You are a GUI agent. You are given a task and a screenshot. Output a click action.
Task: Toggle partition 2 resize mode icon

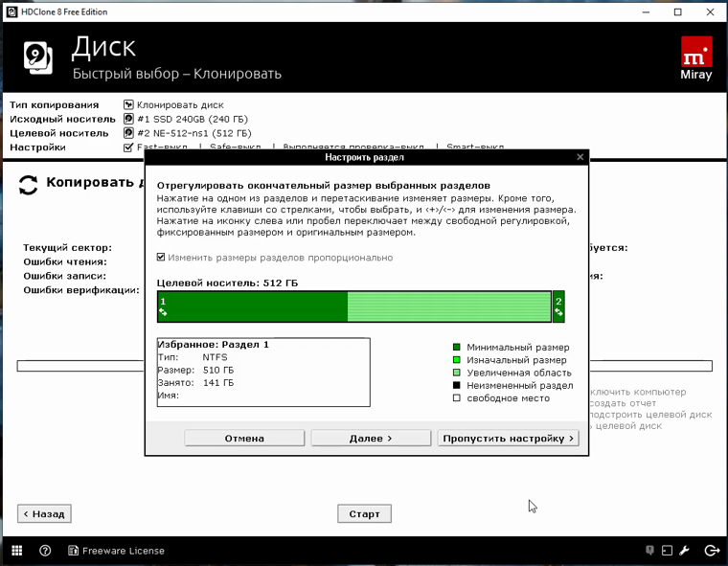[x=558, y=312]
